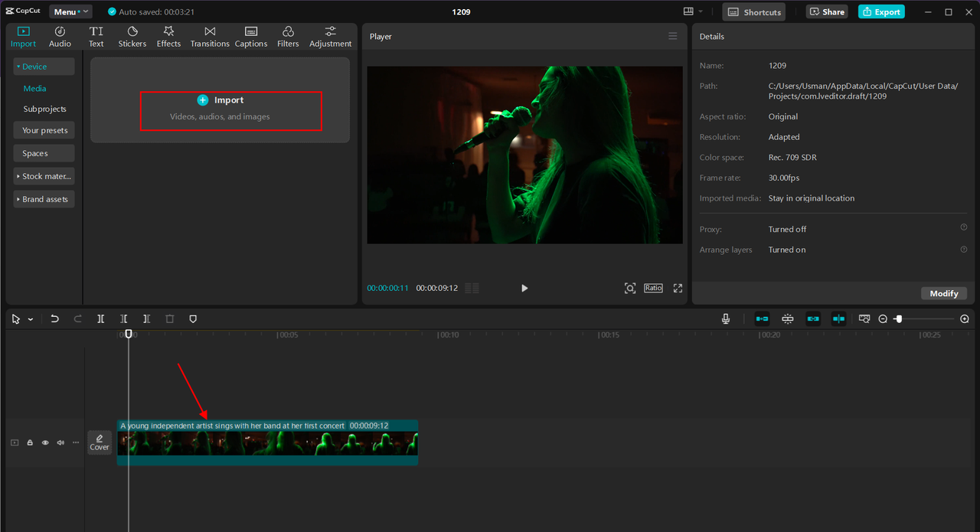This screenshot has height=532, width=980.
Task: Choose the Select cursor tool
Action: [16, 318]
